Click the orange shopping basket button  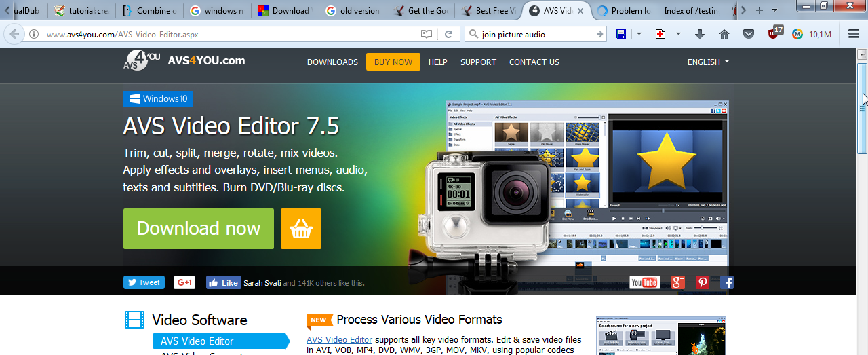click(301, 229)
